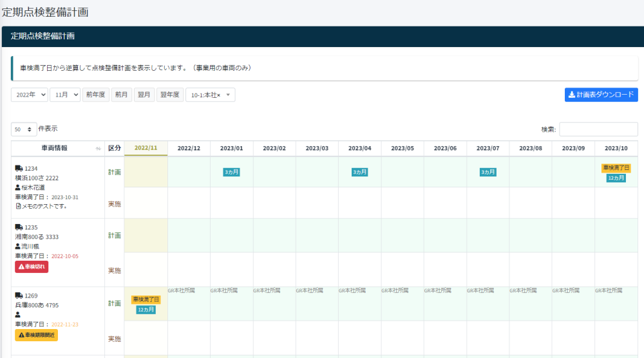The width and height of the screenshot is (644, 358).
Task: Click the sort arrows in 車両情報 header
Action: click(x=98, y=149)
